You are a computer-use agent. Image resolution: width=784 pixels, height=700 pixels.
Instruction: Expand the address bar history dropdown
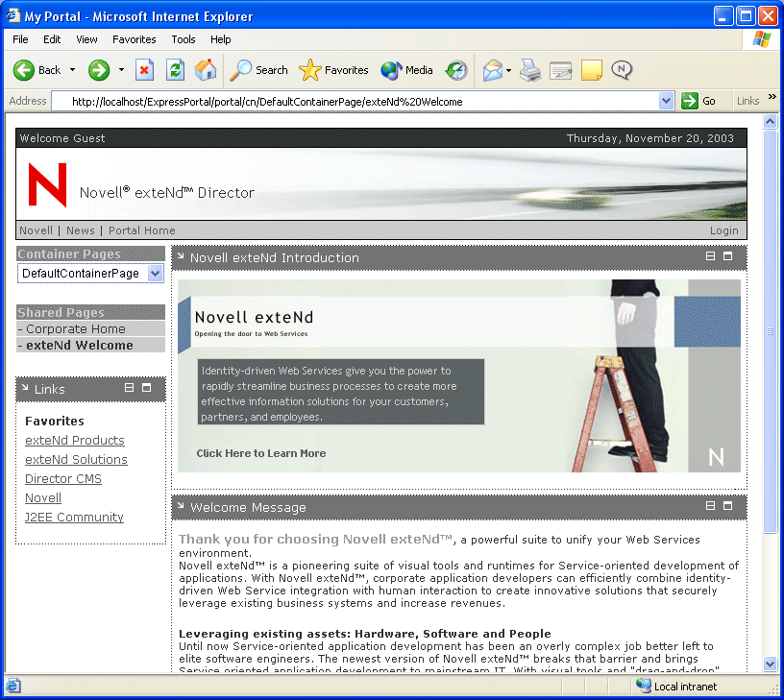pos(666,101)
